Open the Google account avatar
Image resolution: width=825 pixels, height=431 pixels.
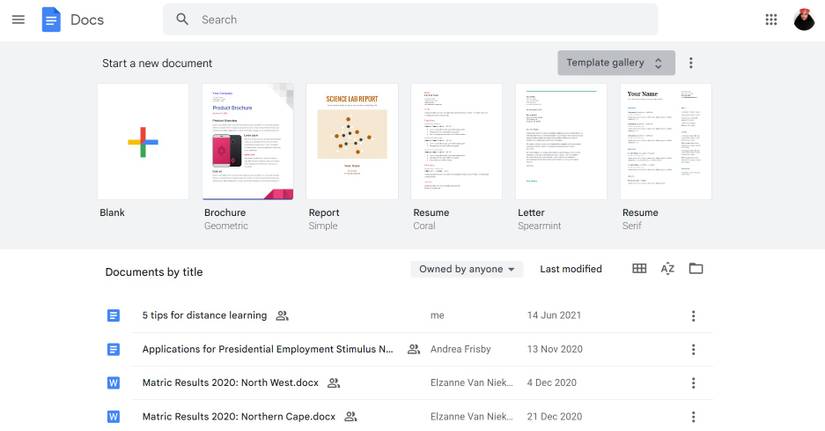tap(804, 19)
